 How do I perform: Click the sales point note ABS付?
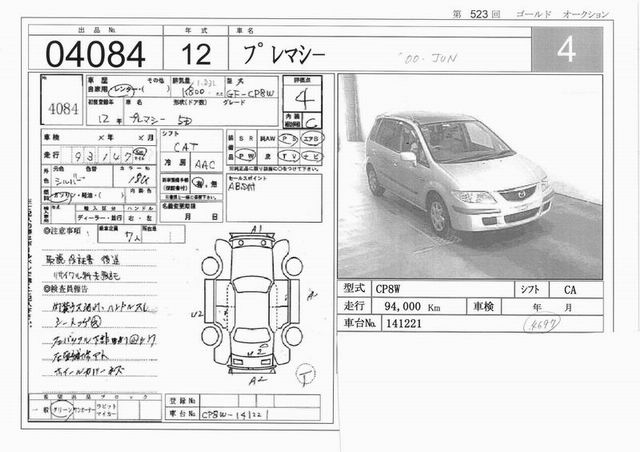[x=241, y=187]
